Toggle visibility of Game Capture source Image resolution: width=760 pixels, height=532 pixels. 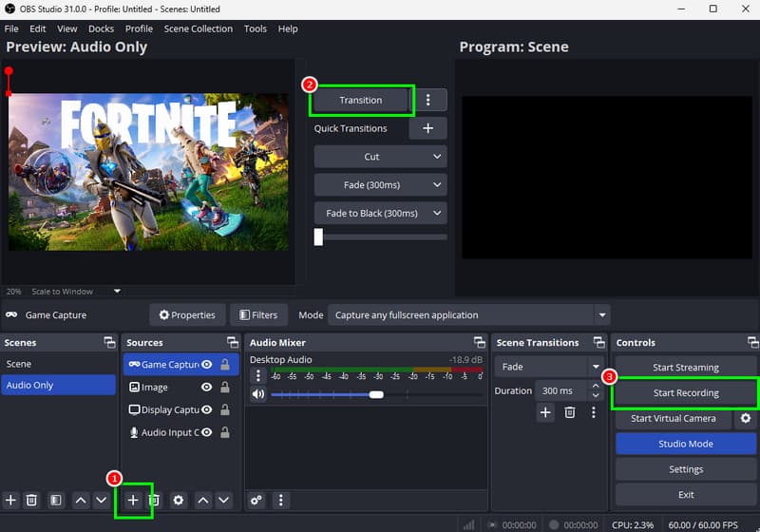click(x=206, y=365)
